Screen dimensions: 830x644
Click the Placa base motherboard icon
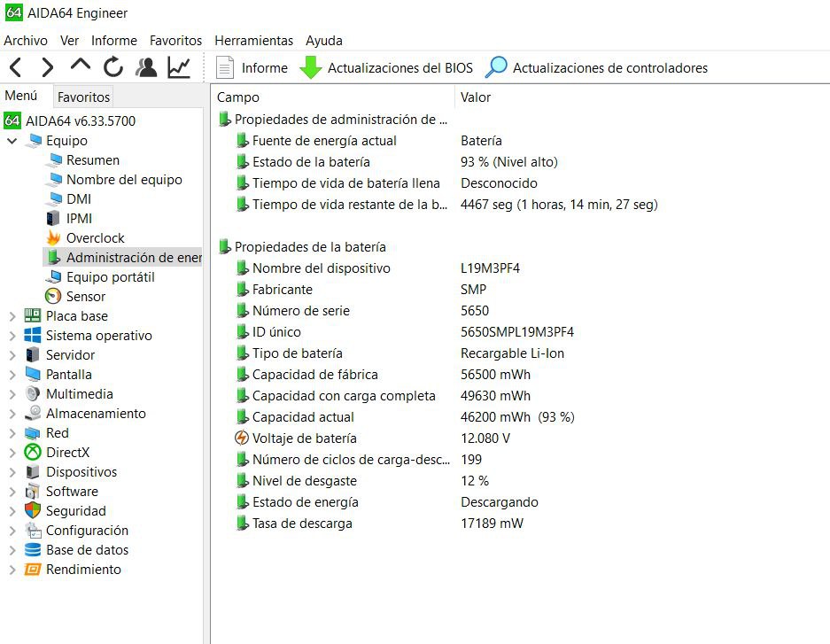point(33,315)
